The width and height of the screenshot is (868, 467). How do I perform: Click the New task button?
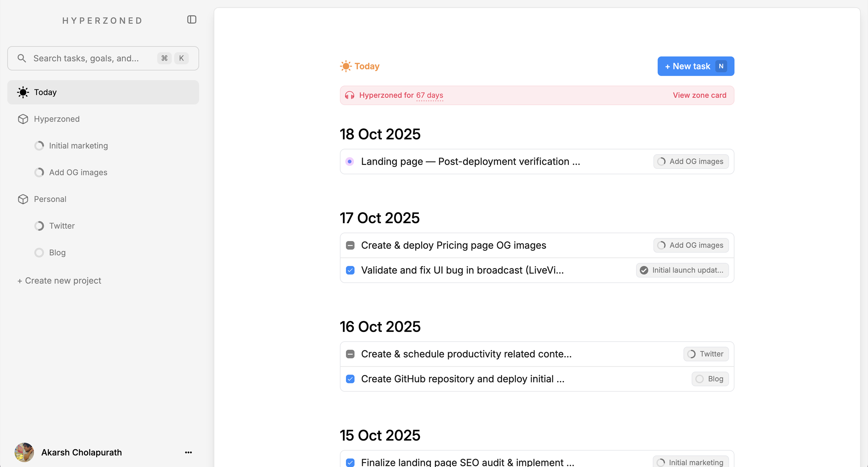pyautogui.click(x=695, y=66)
